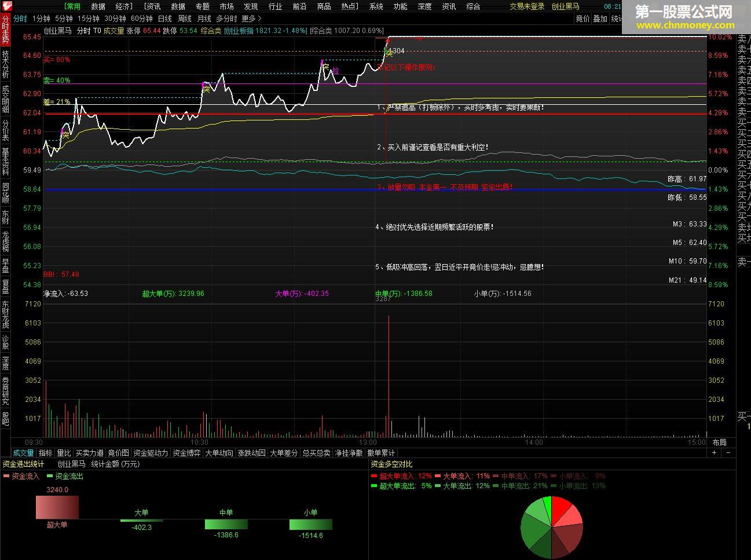The height and width of the screenshot is (560, 751).
Task: Open the 股吧 sidebar tab
Action: click(5, 418)
